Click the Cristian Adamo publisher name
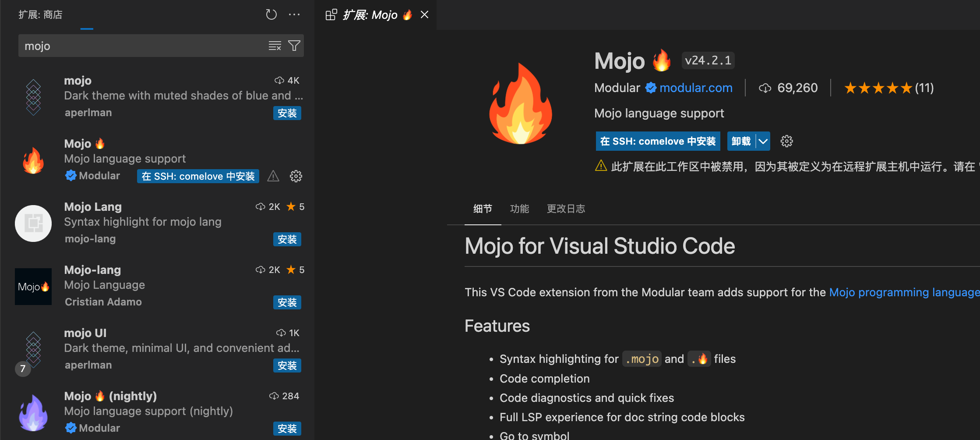The image size is (980, 440). coord(103,302)
